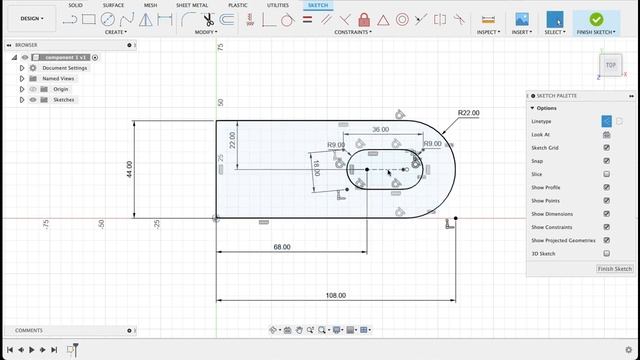The image size is (640, 360).
Task: Click Finish Sketch button in Sketch Palette
Action: click(x=614, y=269)
